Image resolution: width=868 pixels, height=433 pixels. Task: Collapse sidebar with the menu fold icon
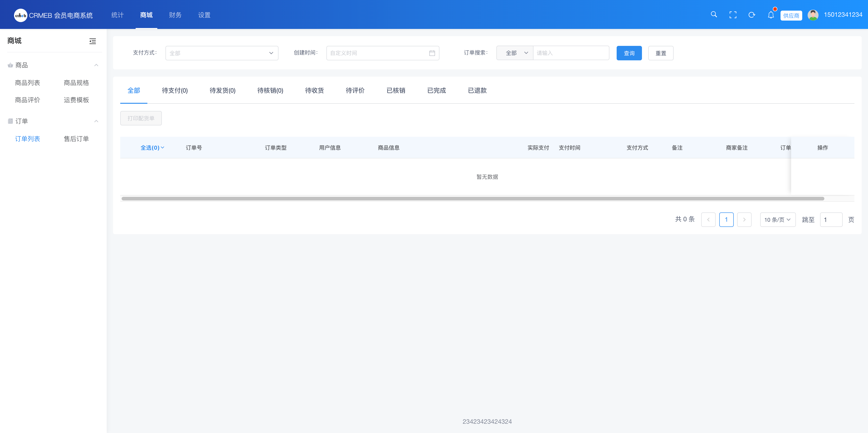point(93,41)
